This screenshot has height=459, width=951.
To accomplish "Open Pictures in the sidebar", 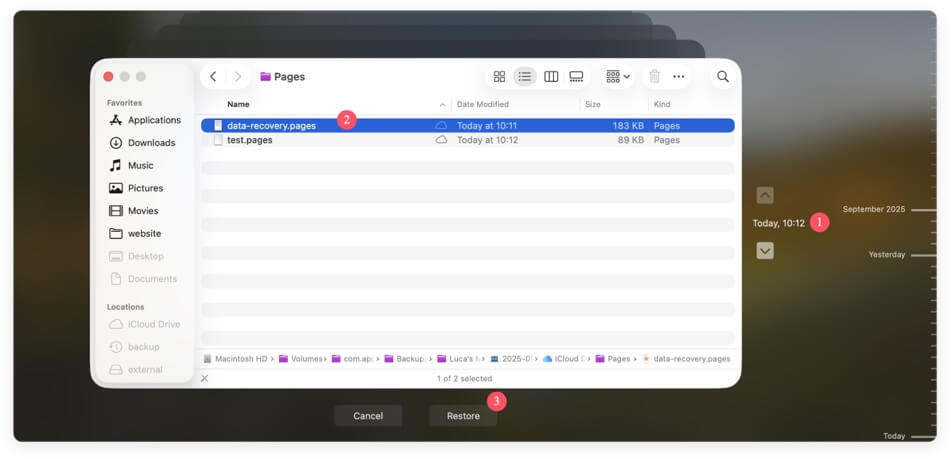I will tap(136, 188).
